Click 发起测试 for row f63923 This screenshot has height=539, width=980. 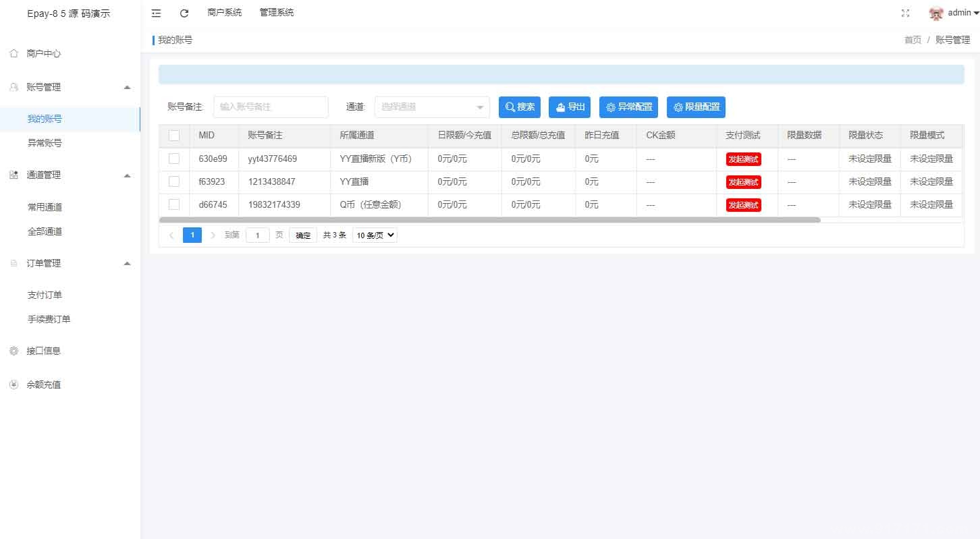(744, 182)
